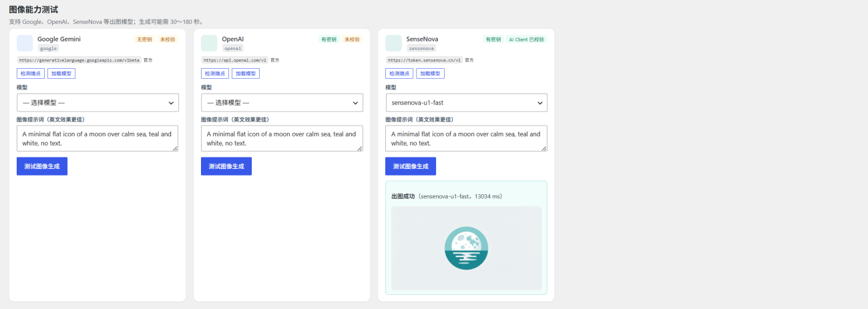Click the 未校验 badge on Google Gemini
Image resolution: width=868 pixels, height=309 pixels.
coord(168,39)
